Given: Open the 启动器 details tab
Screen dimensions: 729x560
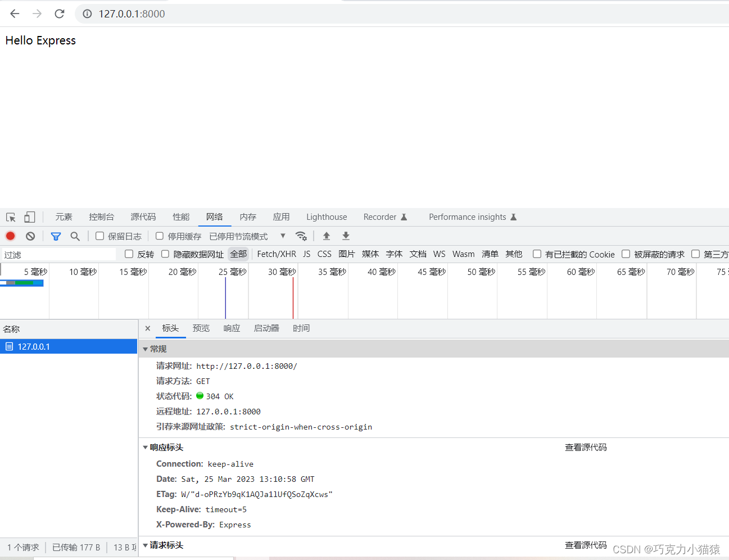Looking at the screenshot, I should 266,328.
